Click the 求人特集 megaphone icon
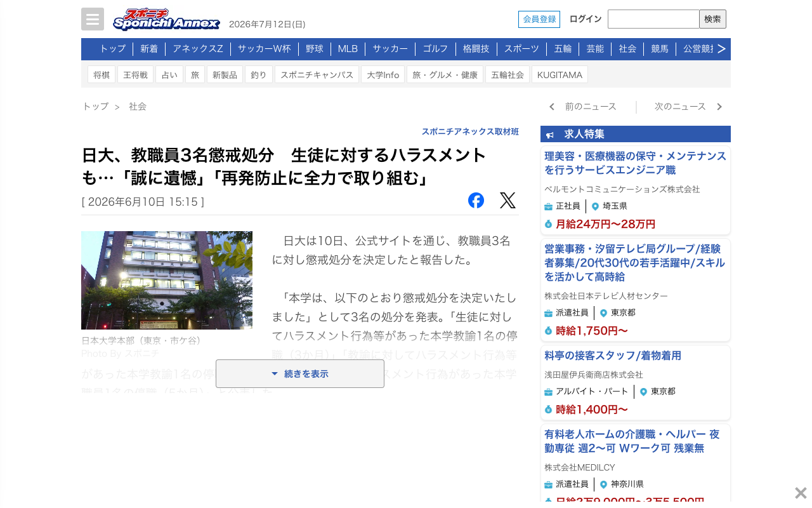 point(550,135)
